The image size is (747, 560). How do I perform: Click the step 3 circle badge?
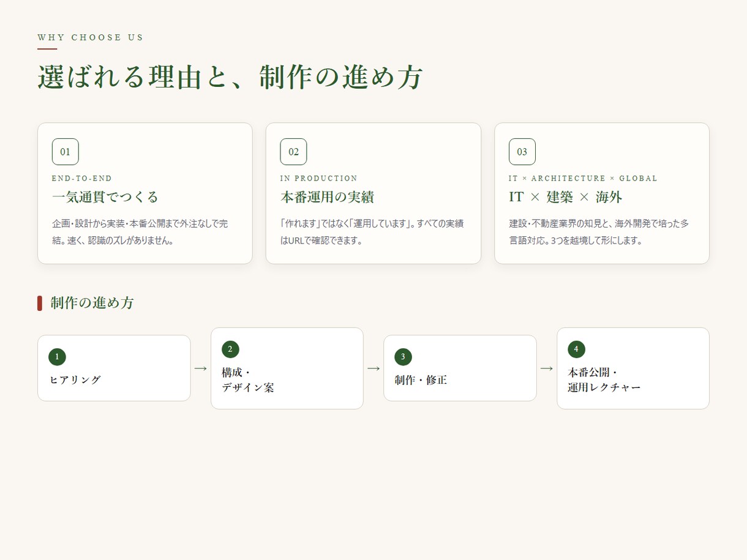(x=403, y=357)
